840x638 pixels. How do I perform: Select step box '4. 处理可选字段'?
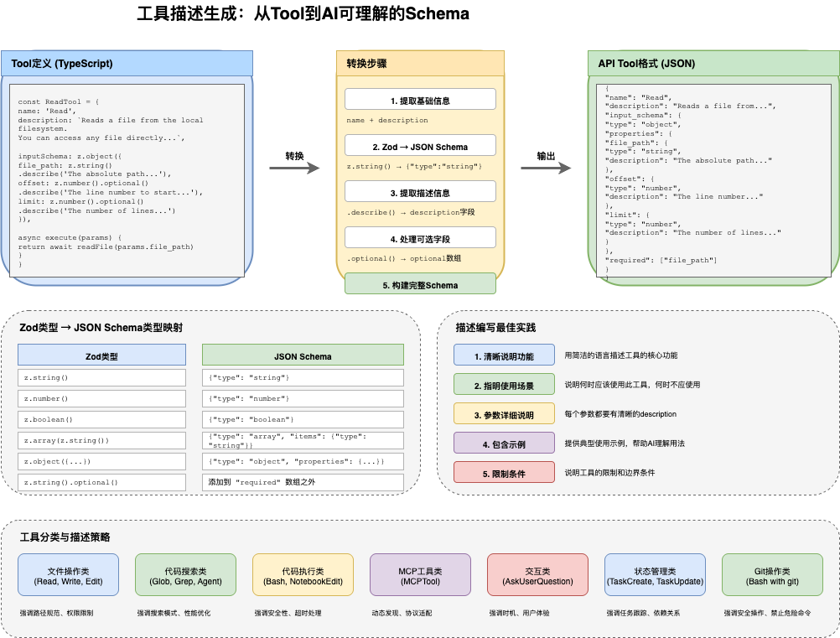click(x=420, y=239)
